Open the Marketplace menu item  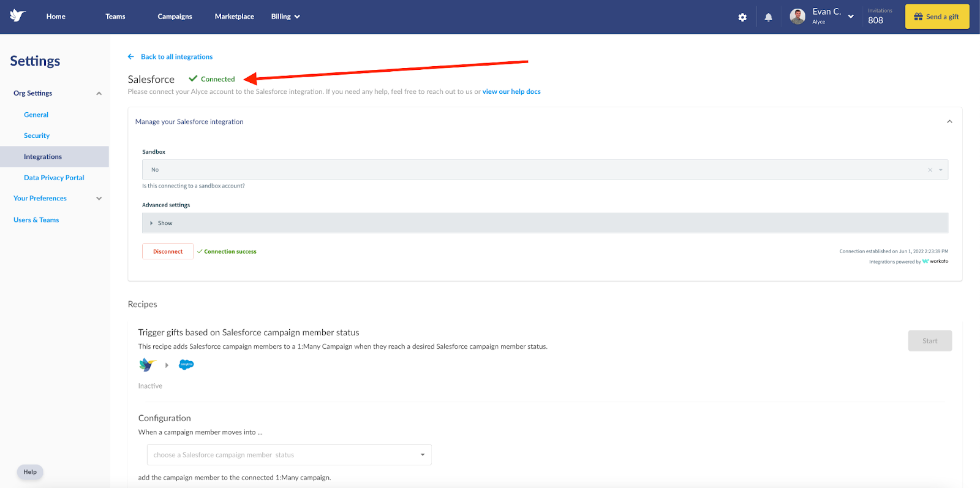pos(235,17)
